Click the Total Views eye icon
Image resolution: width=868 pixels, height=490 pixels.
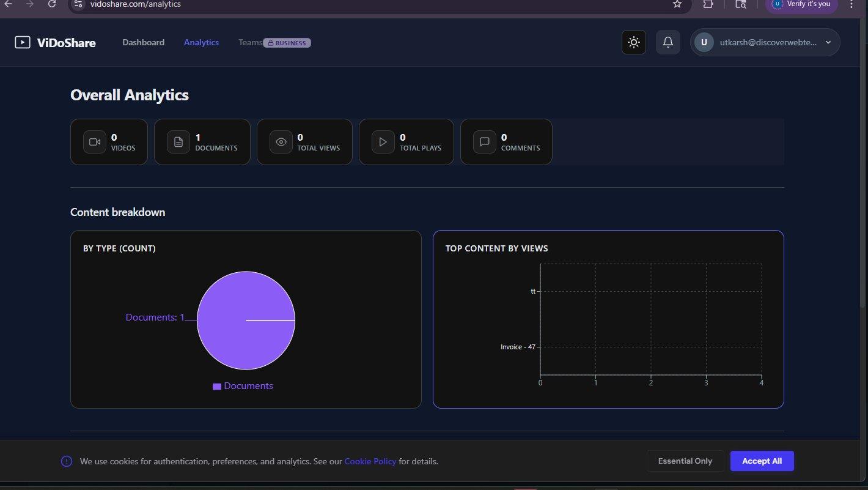[281, 142]
